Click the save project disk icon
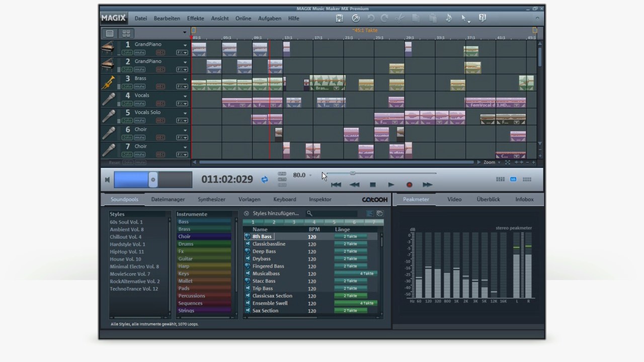 pyautogui.click(x=340, y=18)
